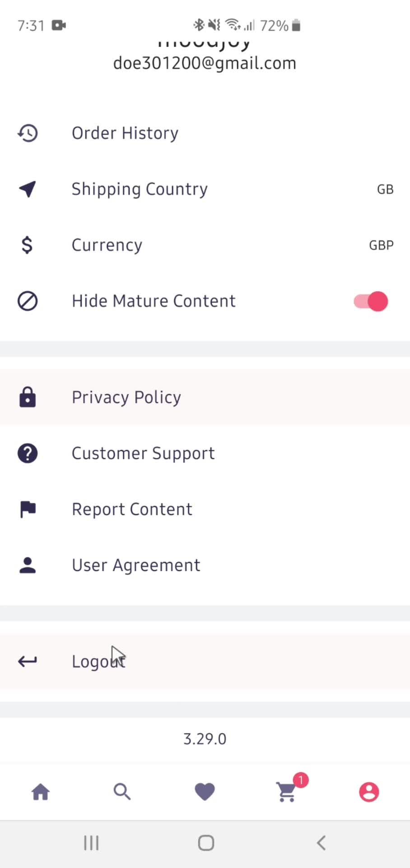Change currency from GBP
The image size is (410, 868).
point(205,245)
